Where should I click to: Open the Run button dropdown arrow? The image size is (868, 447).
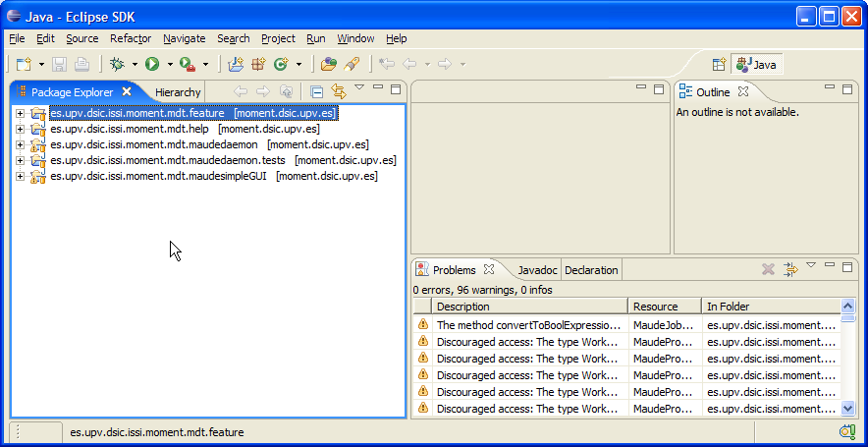pos(170,65)
